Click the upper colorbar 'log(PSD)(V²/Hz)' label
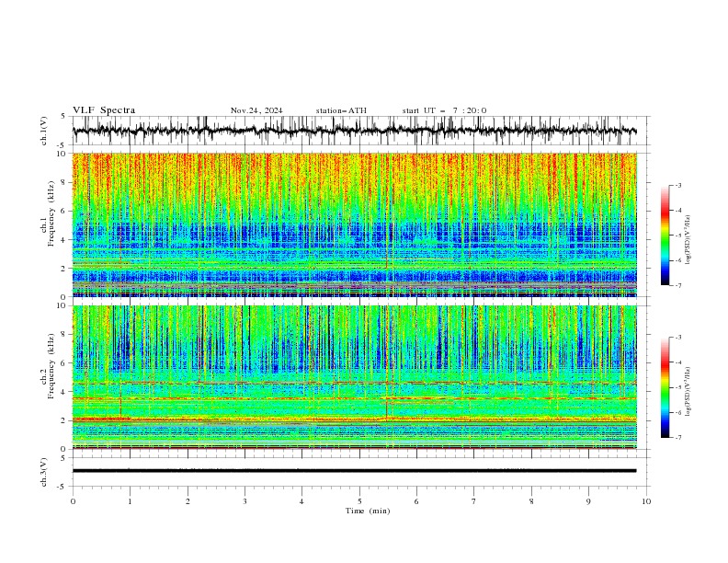The width and height of the screenshot is (728, 563). point(688,240)
